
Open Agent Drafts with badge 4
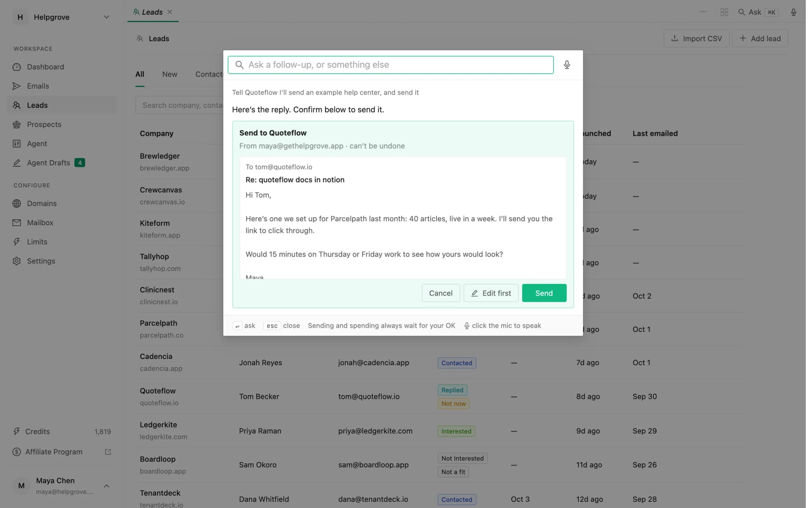[x=62, y=163]
